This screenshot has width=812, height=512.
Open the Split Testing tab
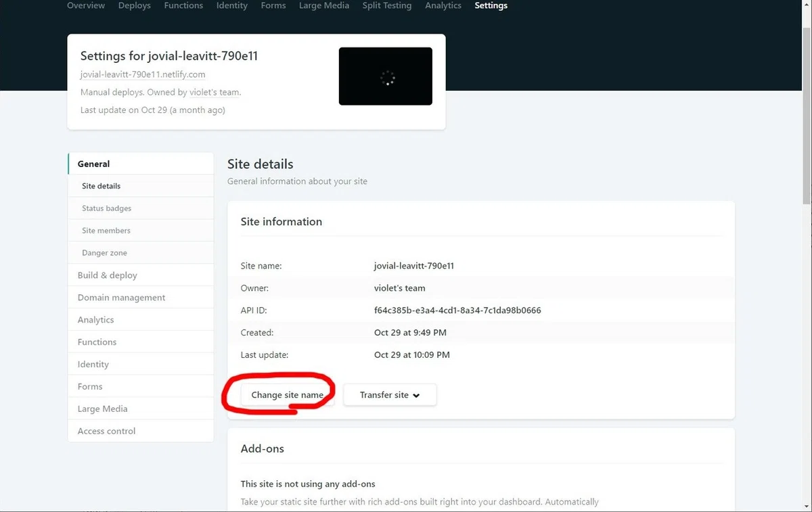click(x=387, y=5)
